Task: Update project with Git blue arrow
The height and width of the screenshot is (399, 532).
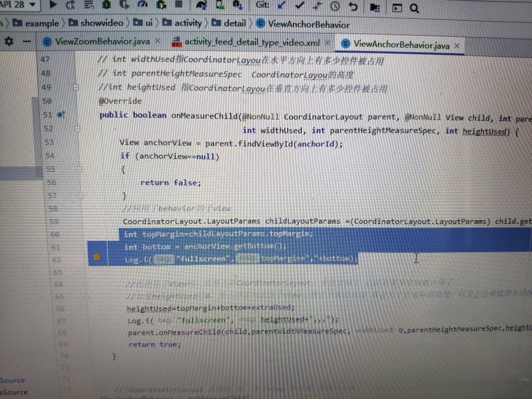Action: click(x=281, y=6)
